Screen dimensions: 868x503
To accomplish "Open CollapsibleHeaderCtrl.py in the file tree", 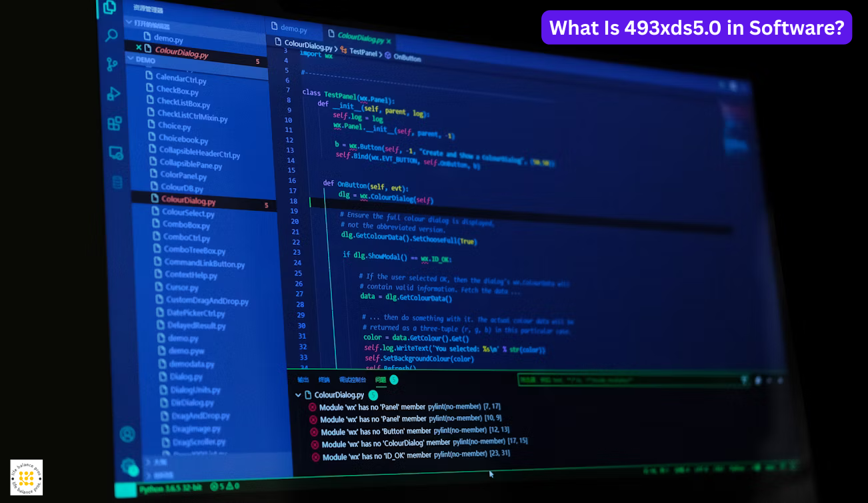I will [199, 152].
